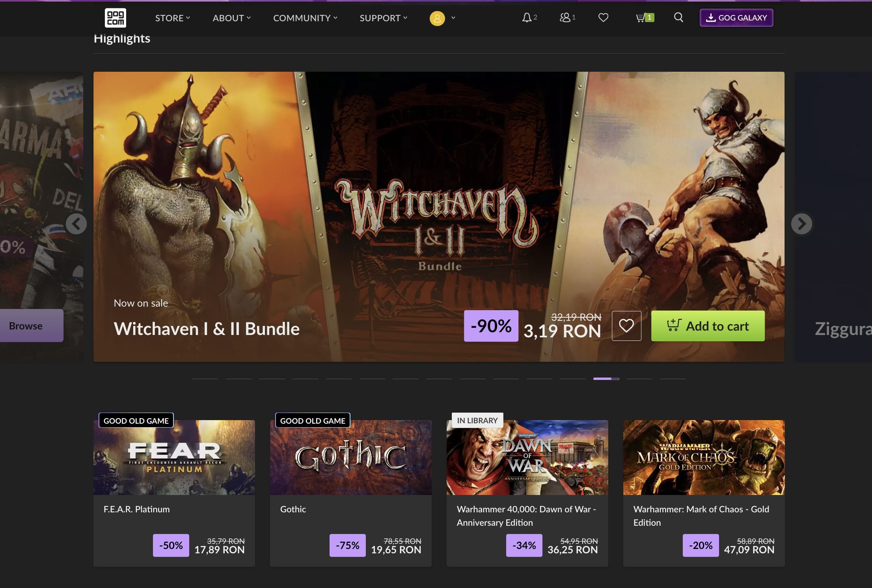Select the first carousel slide indicator

(205, 379)
